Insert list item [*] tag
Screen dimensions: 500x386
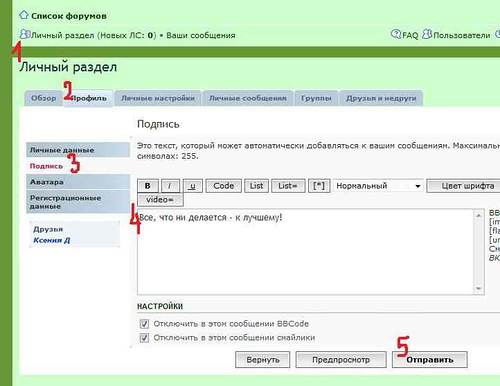tap(319, 186)
